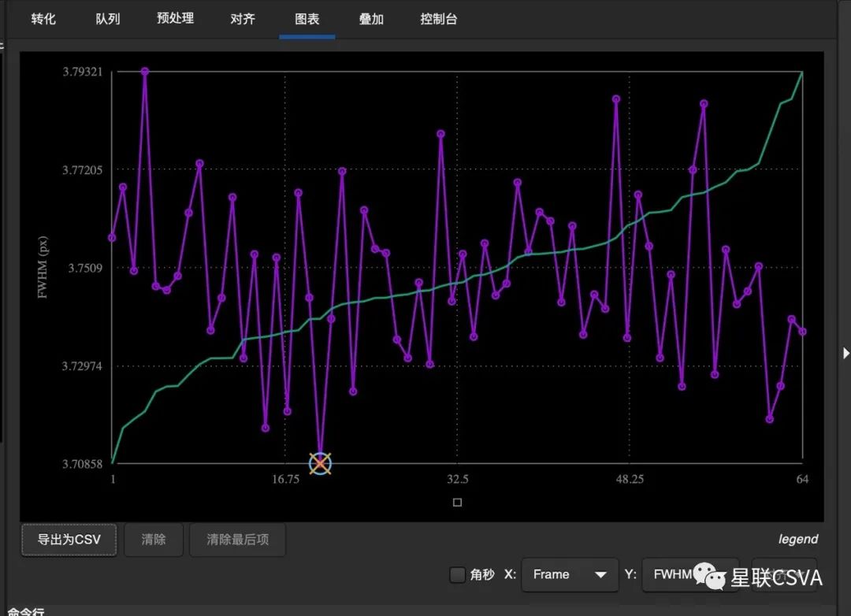Go to the 预处理 tab
The width and height of the screenshot is (851, 616).
(175, 18)
